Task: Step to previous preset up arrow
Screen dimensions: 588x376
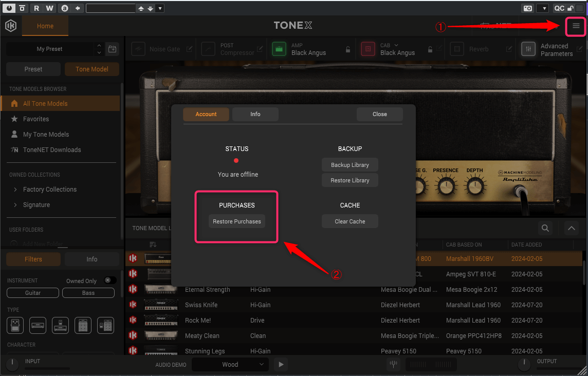Action: 99,45
